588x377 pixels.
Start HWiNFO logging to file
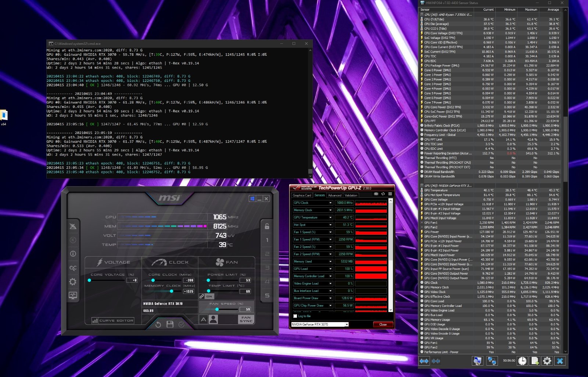click(535, 361)
